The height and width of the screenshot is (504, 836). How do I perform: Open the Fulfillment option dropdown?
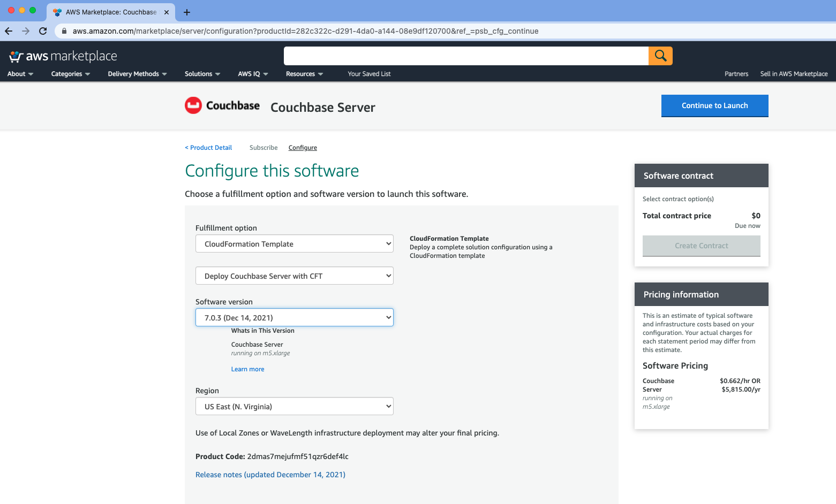pyautogui.click(x=294, y=243)
